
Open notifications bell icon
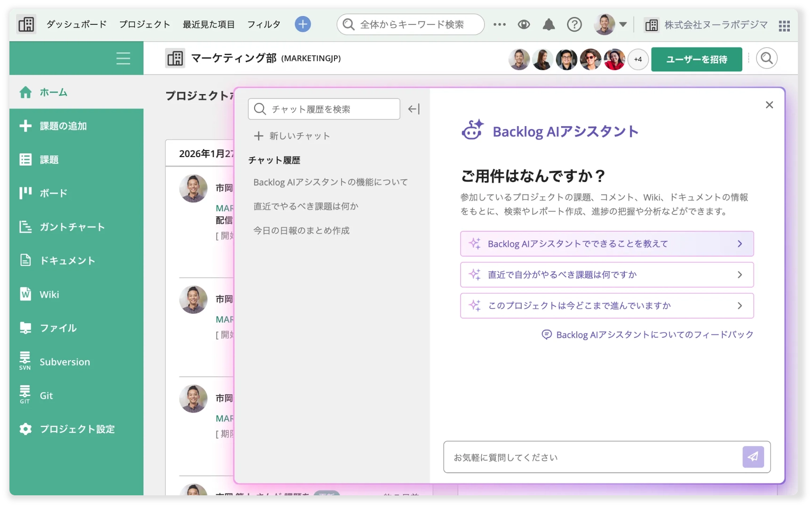549,24
